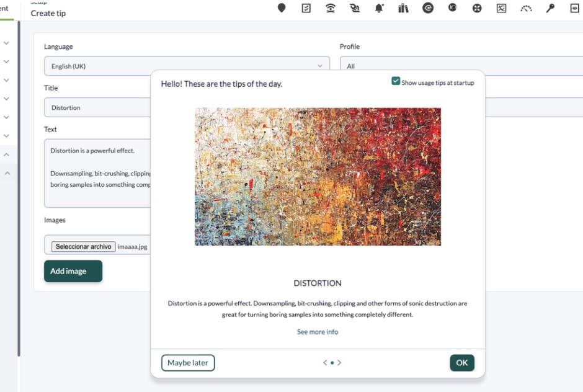Click the small round 'n' logo icon

pyautogui.click(x=452, y=7)
